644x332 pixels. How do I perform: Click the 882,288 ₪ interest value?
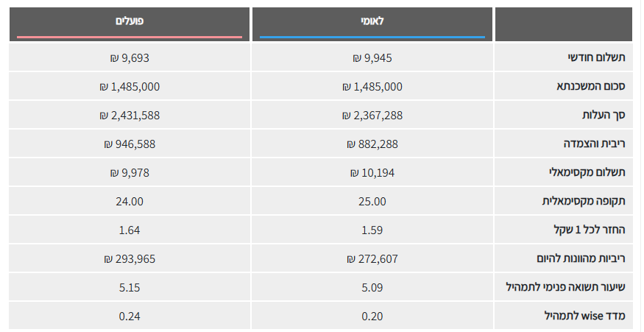coord(372,144)
